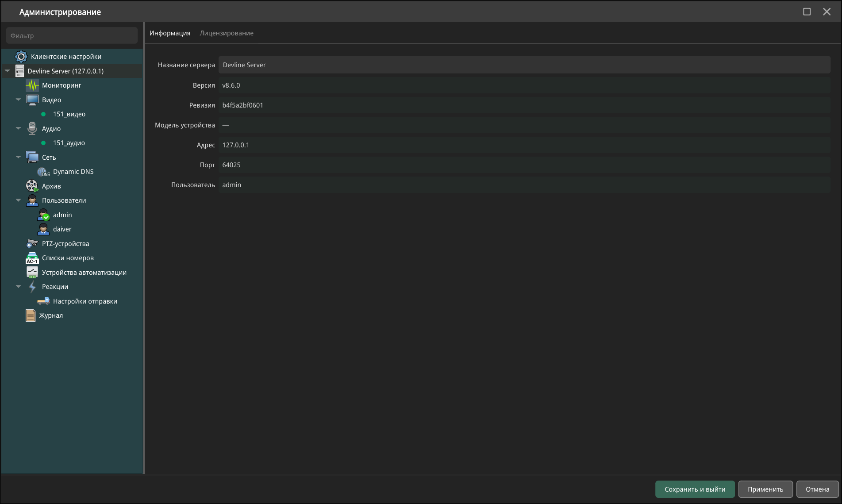Click the Reactions lightning bolt icon
Image resolution: width=842 pixels, height=504 pixels.
click(32, 287)
